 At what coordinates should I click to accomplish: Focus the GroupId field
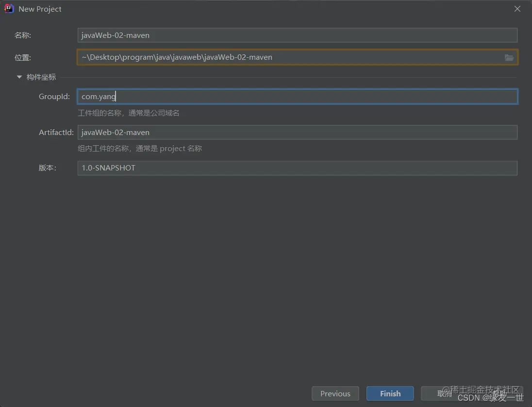pos(297,96)
